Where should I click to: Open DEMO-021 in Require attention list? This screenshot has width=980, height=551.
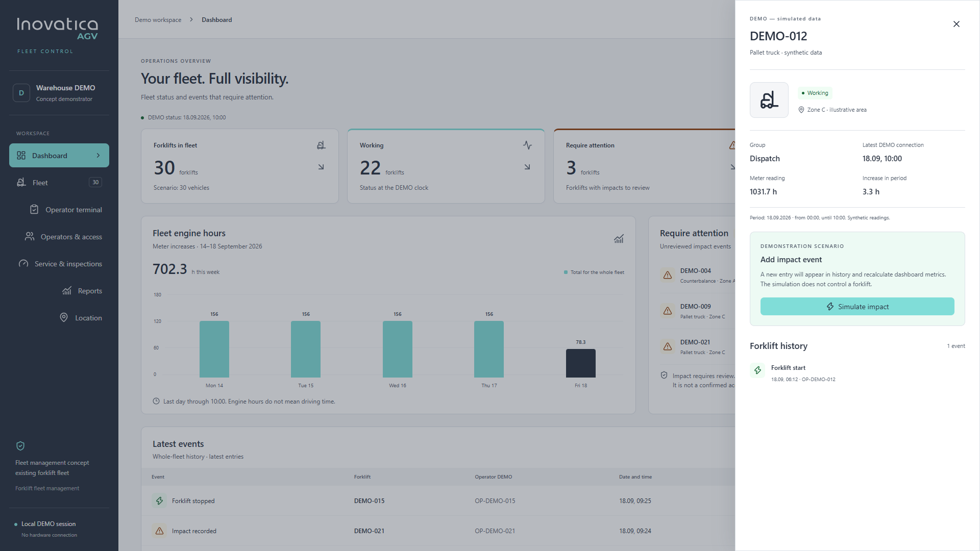698,347
